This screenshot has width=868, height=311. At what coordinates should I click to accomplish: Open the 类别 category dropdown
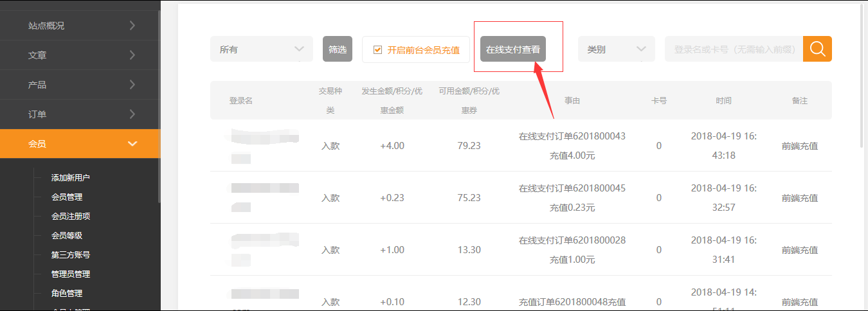(x=616, y=49)
